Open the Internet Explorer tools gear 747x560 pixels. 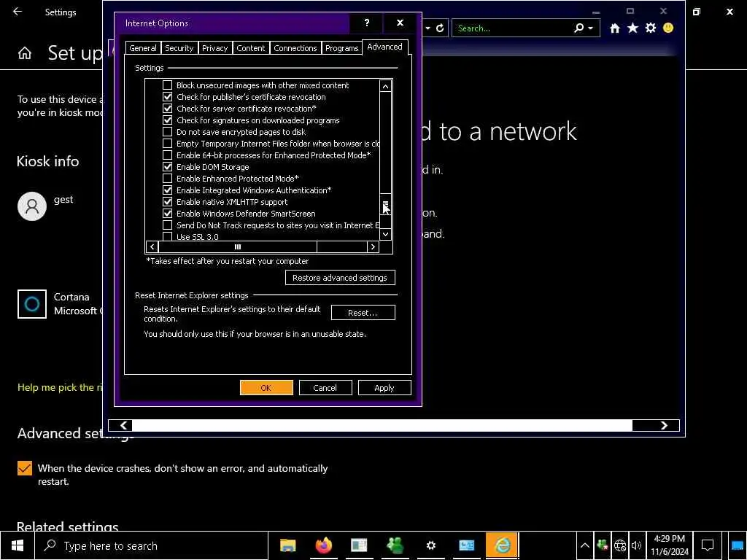pos(650,28)
